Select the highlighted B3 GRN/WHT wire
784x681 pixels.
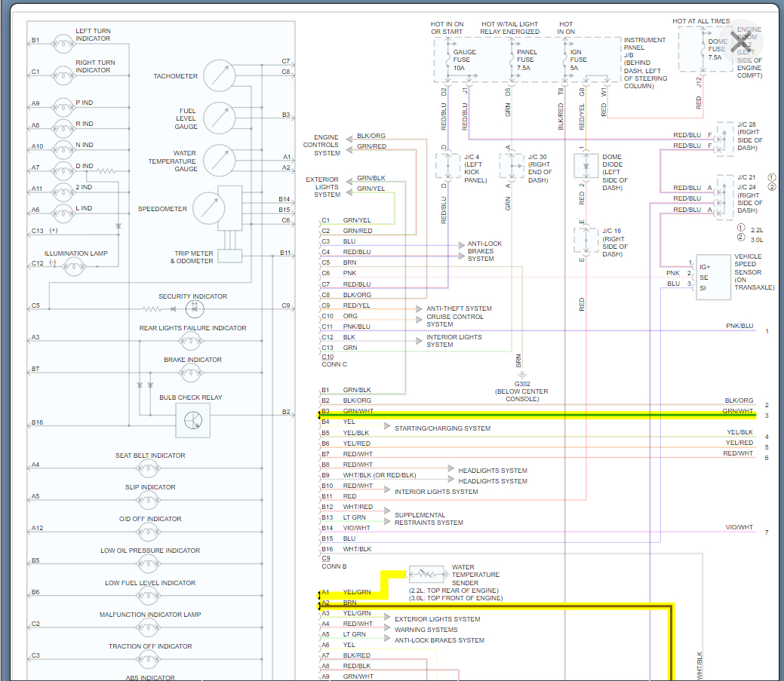537,415
